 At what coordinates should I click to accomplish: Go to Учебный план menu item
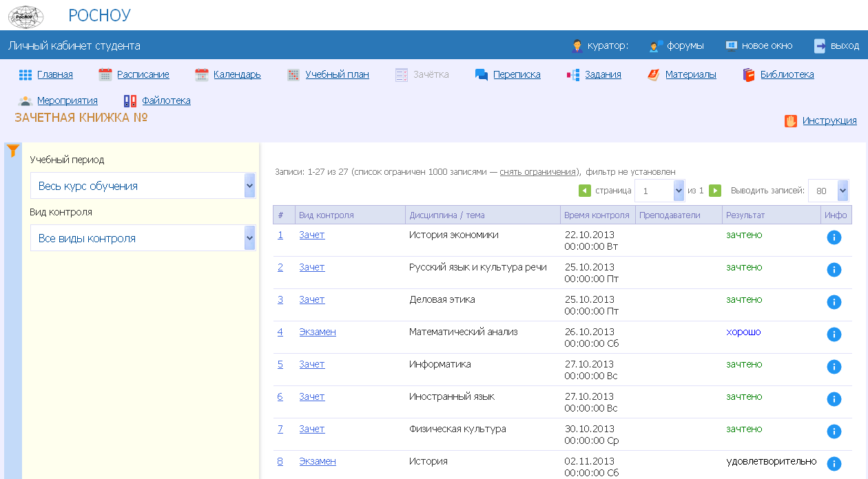(x=337, y=74)
